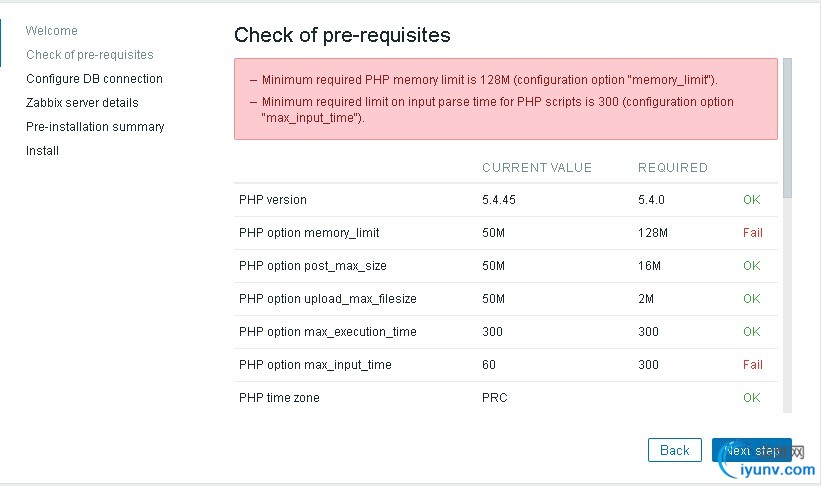Click the Next step button
The image size is (821, 486).
point(751,450)
